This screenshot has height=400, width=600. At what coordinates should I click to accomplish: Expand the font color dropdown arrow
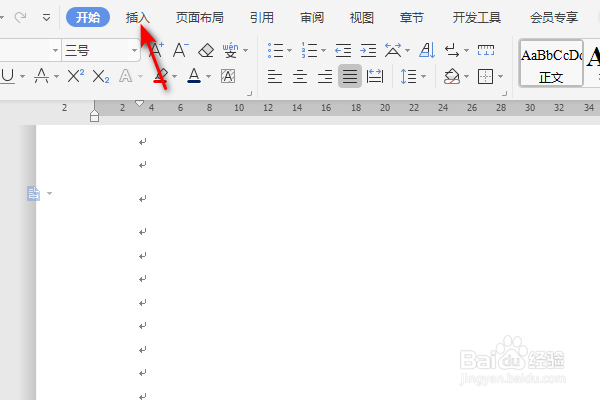coord(209,77)
